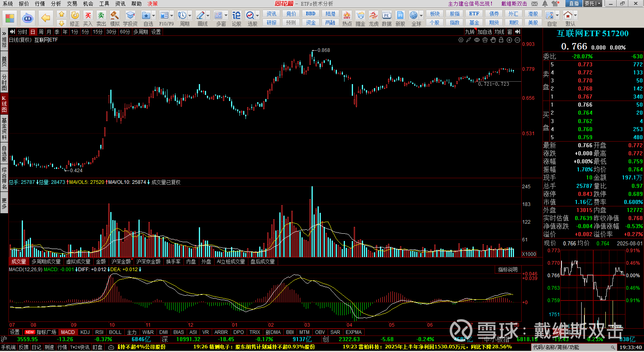Image resolution: width=644 pixels, height=352 pixels.
Task: Click the 全球 globe icon
Action: click(413, 15)
